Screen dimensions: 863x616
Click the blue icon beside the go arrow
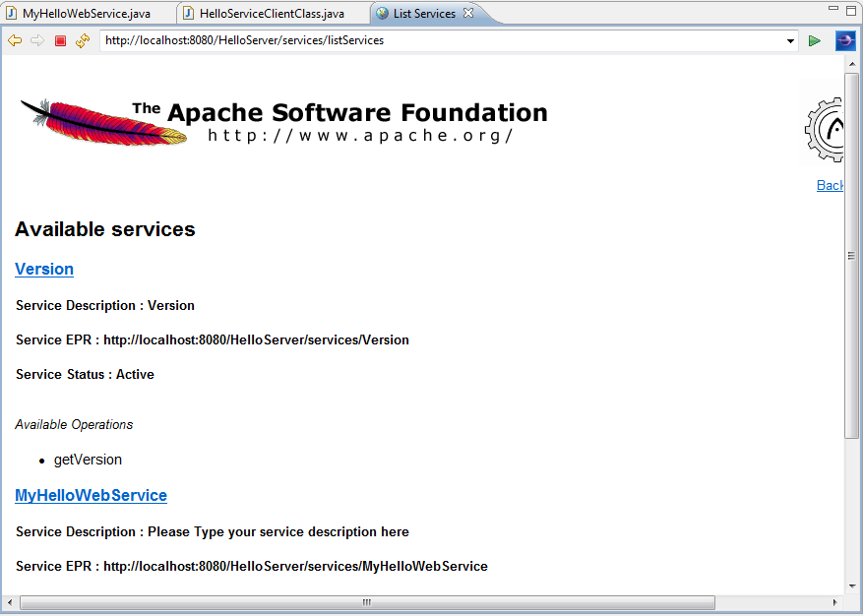tap(845, 40)
